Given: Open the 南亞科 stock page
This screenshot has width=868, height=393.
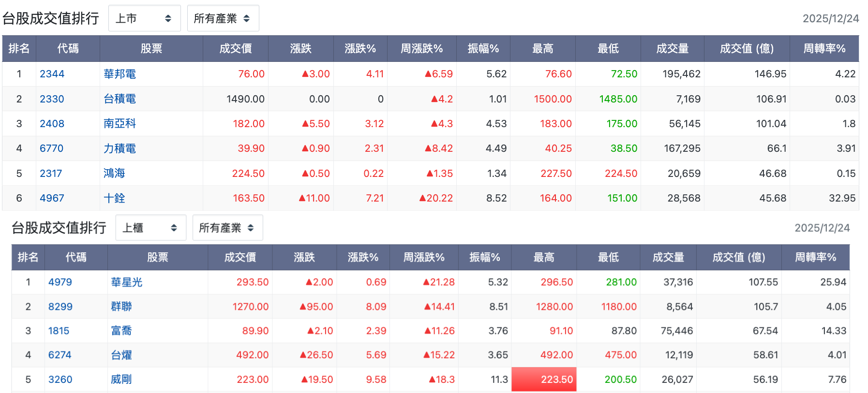Looking at the screenshot, I should coord(120,124).
